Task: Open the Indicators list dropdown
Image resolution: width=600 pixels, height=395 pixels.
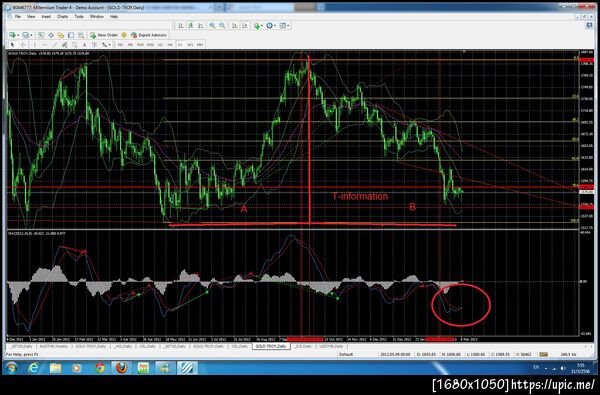Action: coord(259,26)
